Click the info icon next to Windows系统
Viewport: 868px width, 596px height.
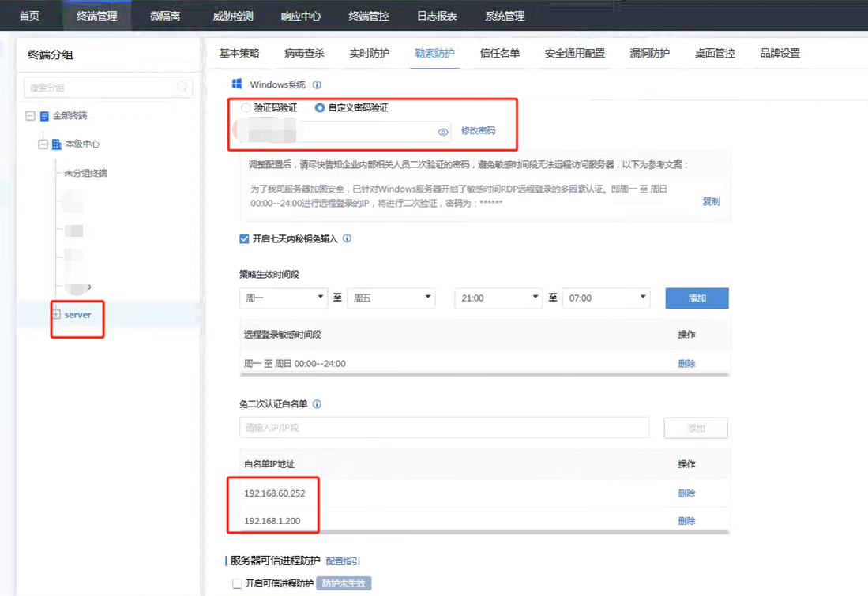317,84
